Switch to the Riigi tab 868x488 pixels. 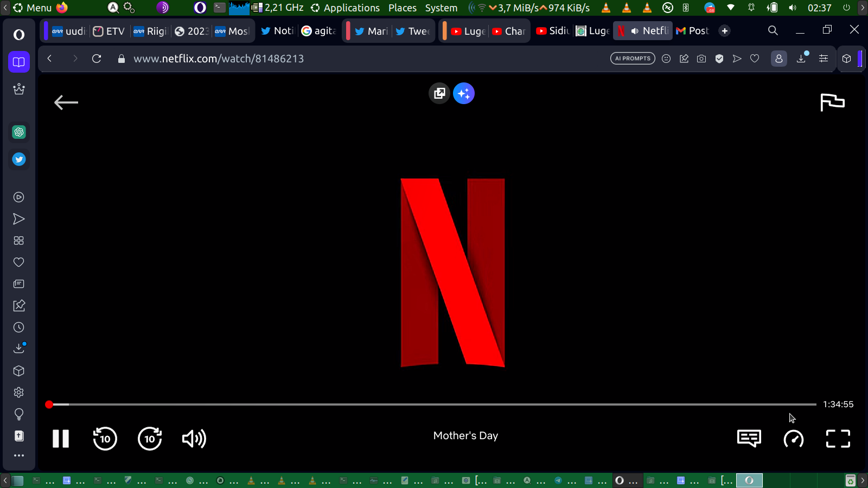click(151, 31)
